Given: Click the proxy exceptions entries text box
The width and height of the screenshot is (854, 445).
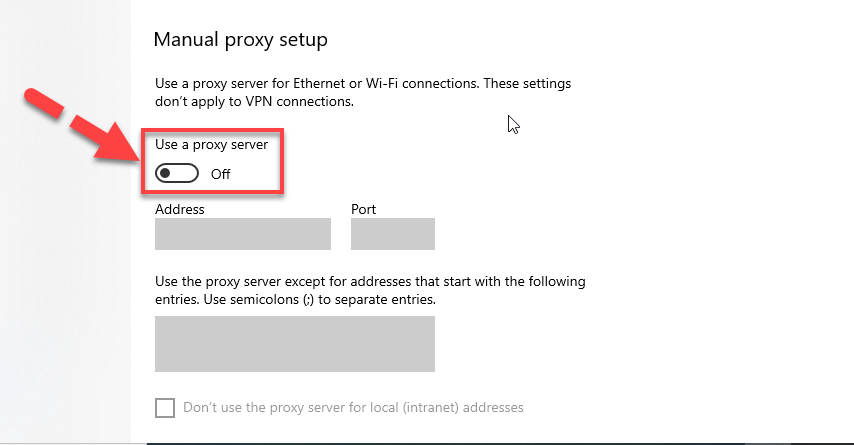Looking at the screenshot, I should [295, 344].
